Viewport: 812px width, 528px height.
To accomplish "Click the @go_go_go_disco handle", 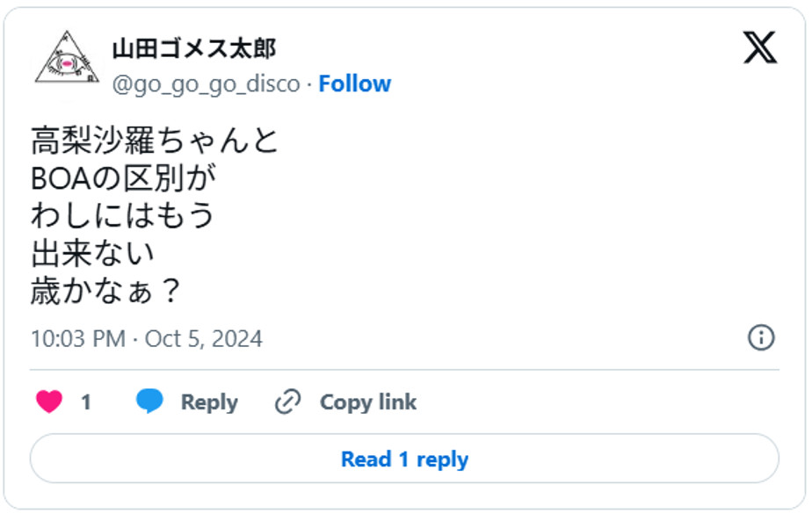I will coord(206,84).
